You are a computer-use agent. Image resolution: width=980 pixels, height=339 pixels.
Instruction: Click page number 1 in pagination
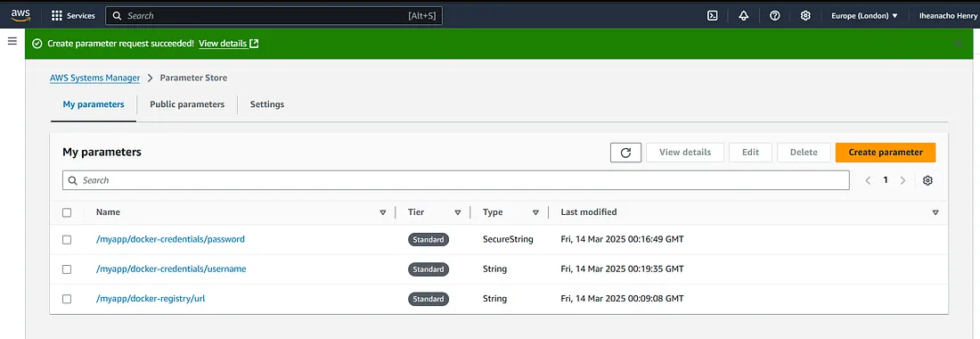pos(885,180)
